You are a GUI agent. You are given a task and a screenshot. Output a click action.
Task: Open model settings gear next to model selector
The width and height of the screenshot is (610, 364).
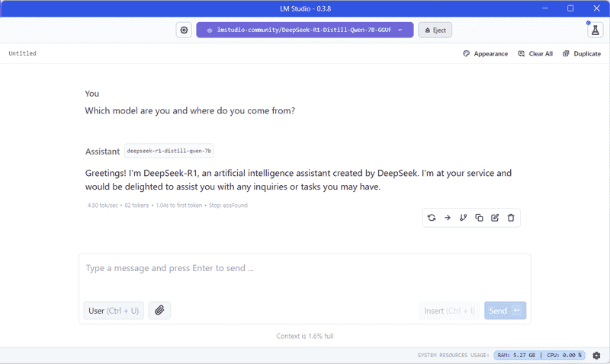(x=184, y=30)
